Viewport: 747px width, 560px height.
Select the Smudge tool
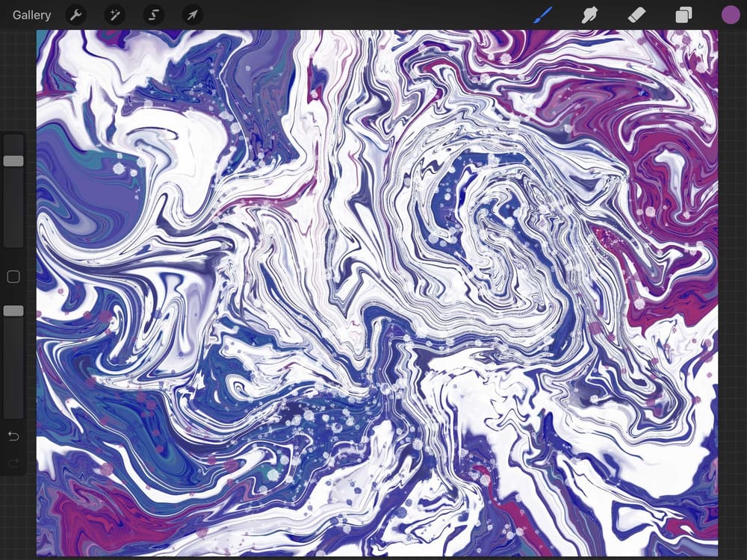coord(590,15)
